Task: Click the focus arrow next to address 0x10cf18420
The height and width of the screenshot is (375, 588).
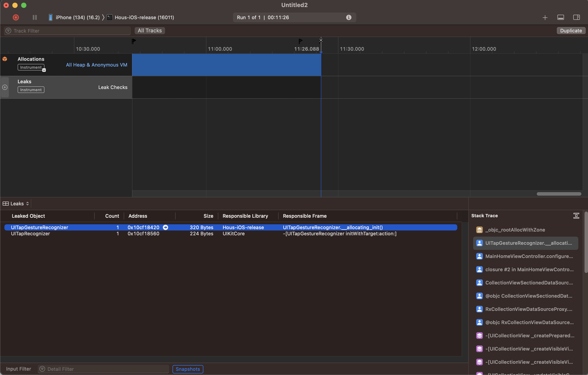Action: 165,227
